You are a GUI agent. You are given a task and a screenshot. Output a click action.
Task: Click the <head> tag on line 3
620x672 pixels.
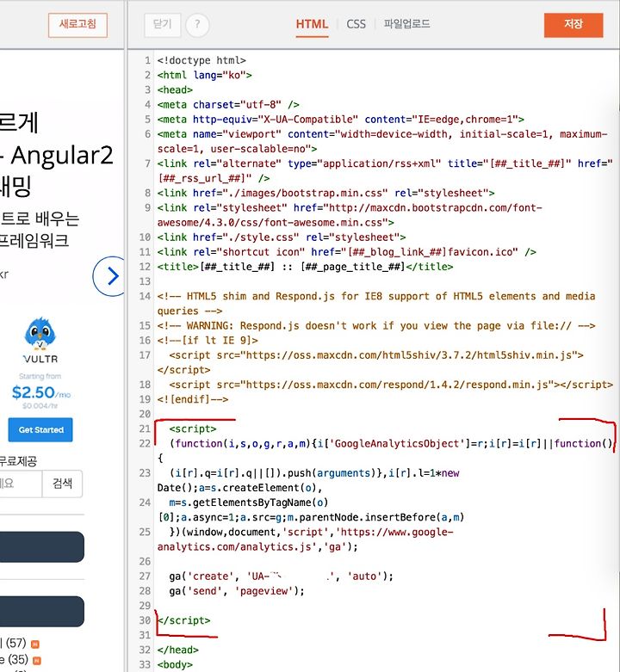(x=175, y=90)
